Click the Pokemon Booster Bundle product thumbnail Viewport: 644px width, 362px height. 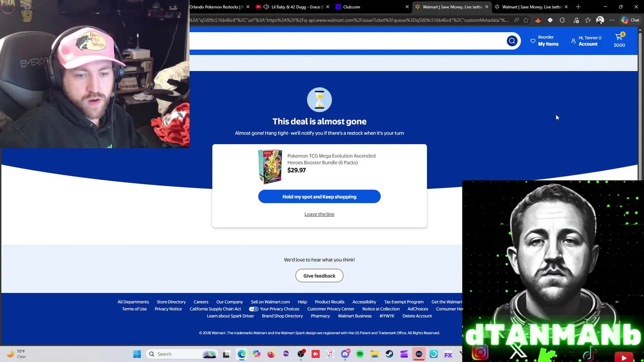[x=270, y=166]
